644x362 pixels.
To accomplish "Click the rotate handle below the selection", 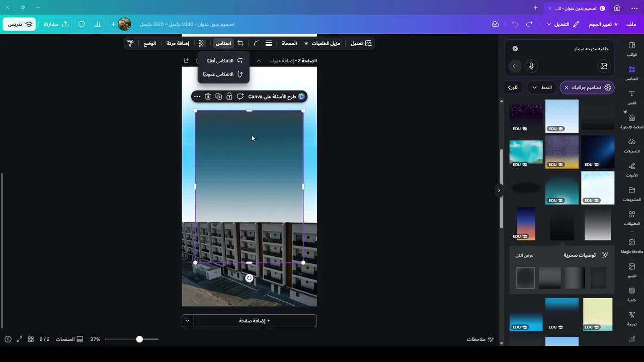I will click(x=249, y=278).
